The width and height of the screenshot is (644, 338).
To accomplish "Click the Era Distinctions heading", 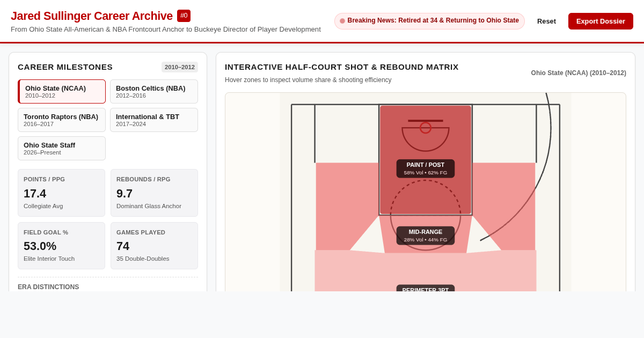I will (48, 287).
